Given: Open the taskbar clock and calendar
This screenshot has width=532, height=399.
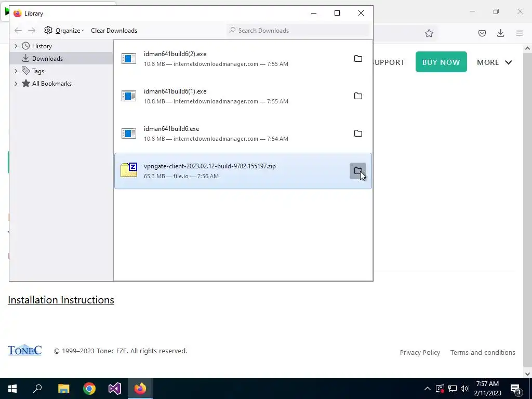Looking at the screenshot, I should tap(487, 389).
